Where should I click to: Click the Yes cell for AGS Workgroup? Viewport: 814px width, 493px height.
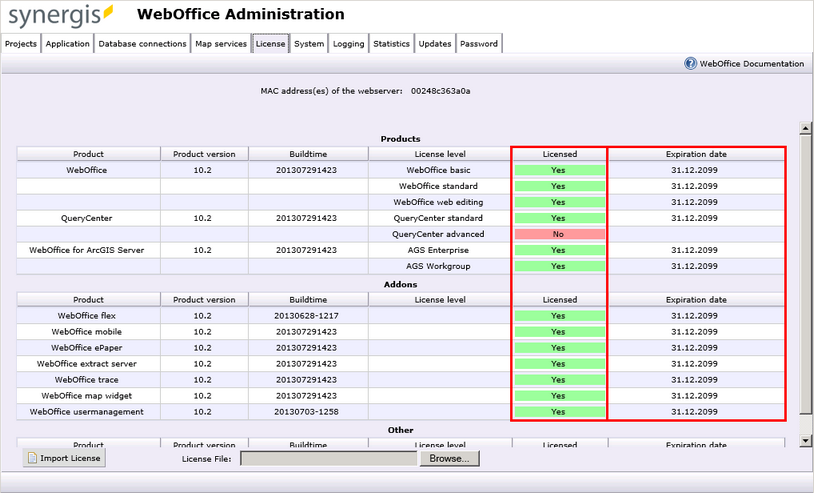point(560,266)
